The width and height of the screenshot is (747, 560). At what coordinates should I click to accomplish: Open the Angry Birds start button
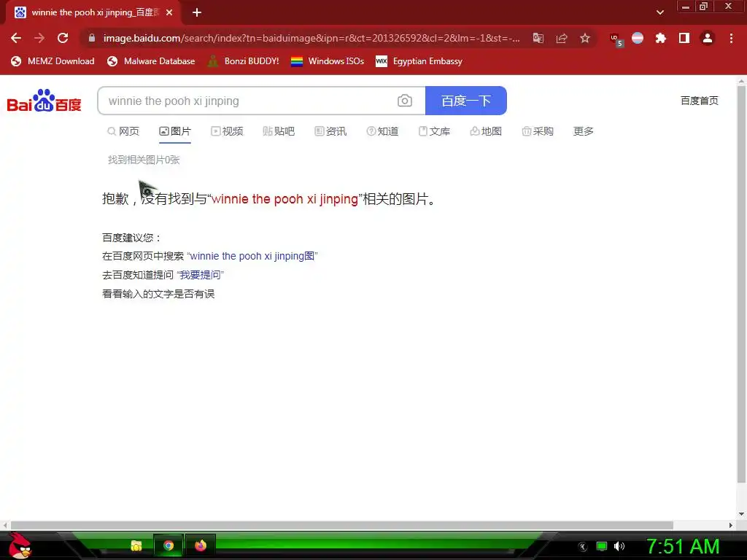tap(20, 545)
